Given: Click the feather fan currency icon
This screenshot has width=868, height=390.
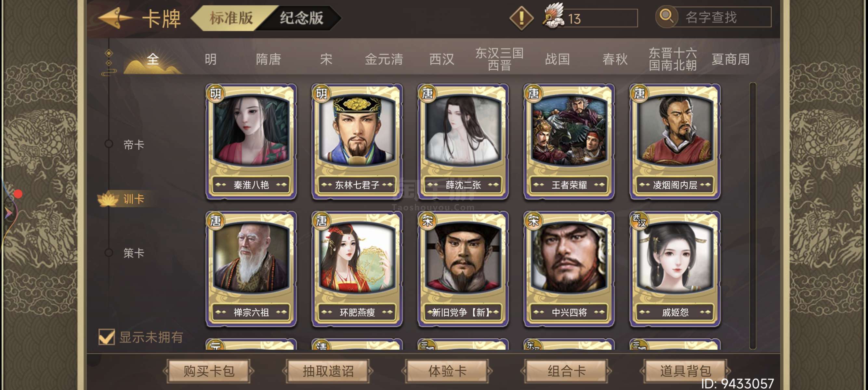Looking at the screenshot, I should [x=553, y=16].
